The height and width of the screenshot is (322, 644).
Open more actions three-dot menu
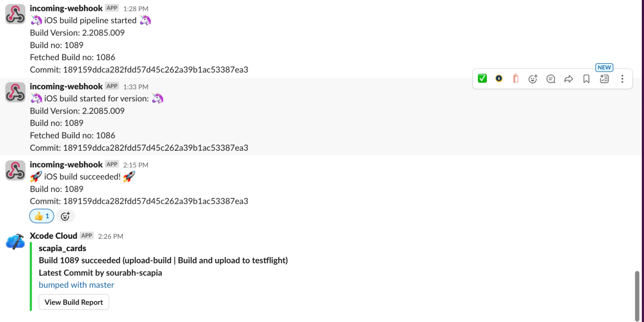click(622, 79)
